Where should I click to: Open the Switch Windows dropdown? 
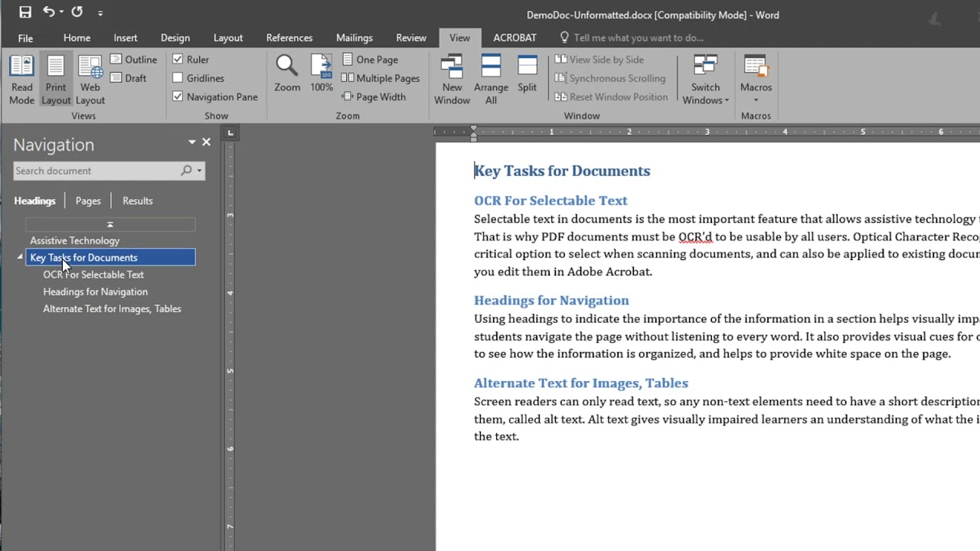(x=705, y=80)
